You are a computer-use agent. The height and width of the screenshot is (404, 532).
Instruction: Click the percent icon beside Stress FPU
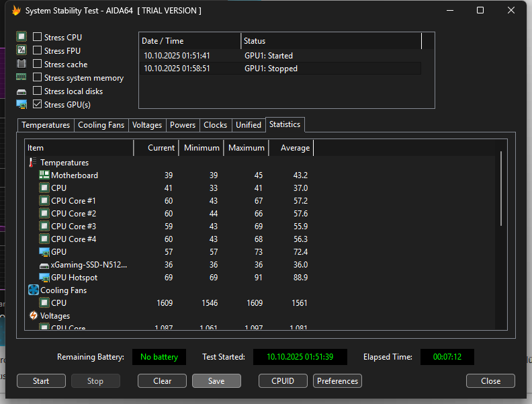[21, 50]
